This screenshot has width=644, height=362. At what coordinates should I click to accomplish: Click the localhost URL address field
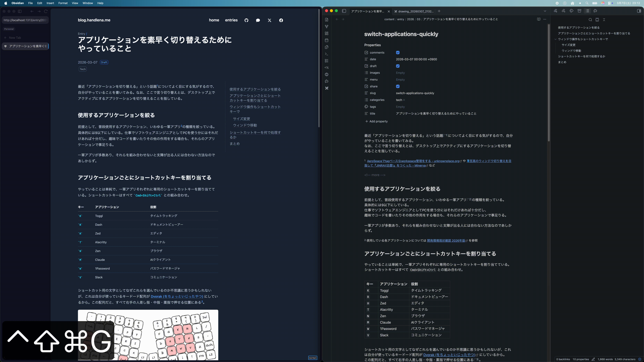[x=25, y=20]
